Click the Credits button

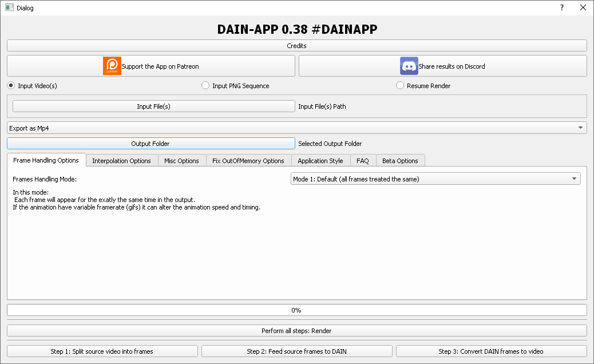296,45
